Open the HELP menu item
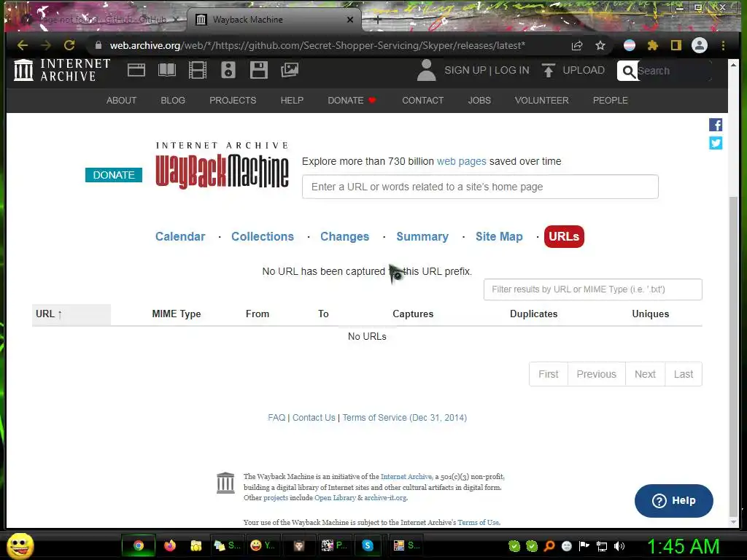747x560 pixels. pyautogui.click(x=292, y=101)
